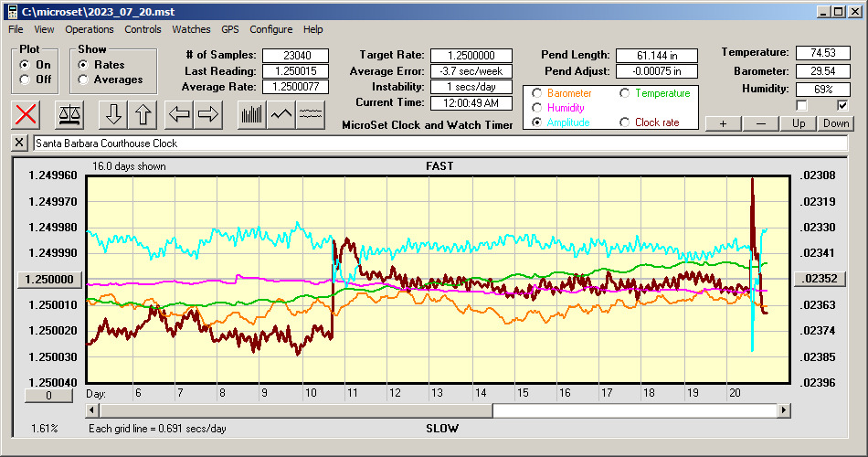Open the GPS menu
868x457 pixels.
click(x=229, y=29)
